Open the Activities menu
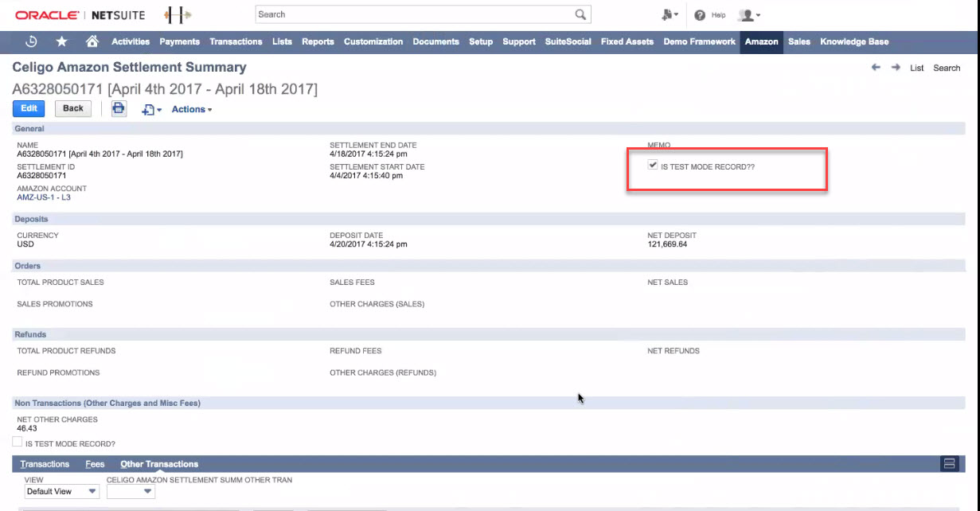 131,41
